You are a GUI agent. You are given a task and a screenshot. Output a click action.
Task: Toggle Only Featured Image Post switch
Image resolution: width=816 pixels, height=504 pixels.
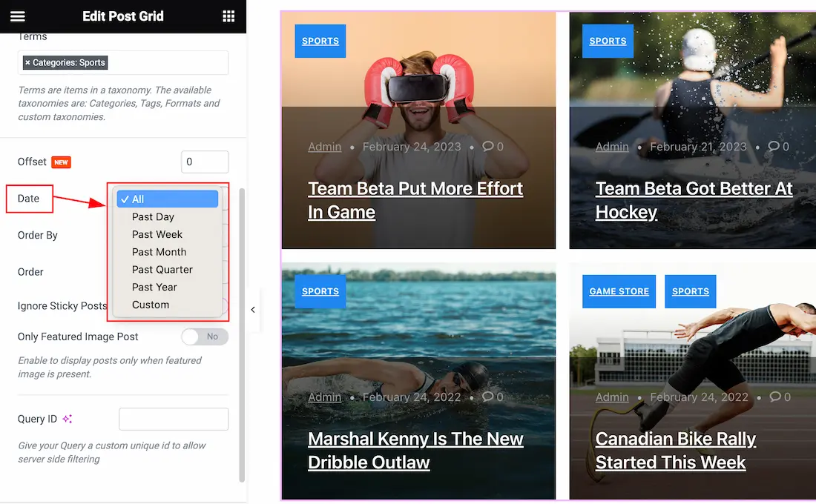click(205, 336)
